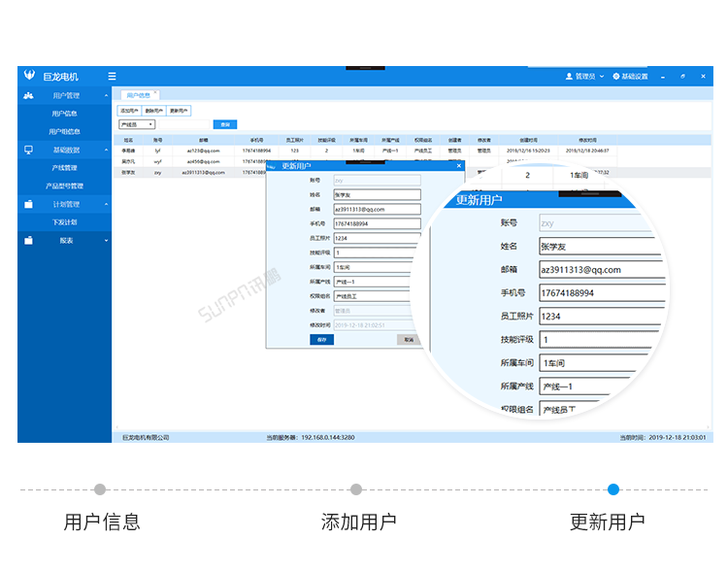Click the 计划管理 briefcase icon in the sidebar
The height and width of the screenshot is (572, 728).
tap(29, 204)
